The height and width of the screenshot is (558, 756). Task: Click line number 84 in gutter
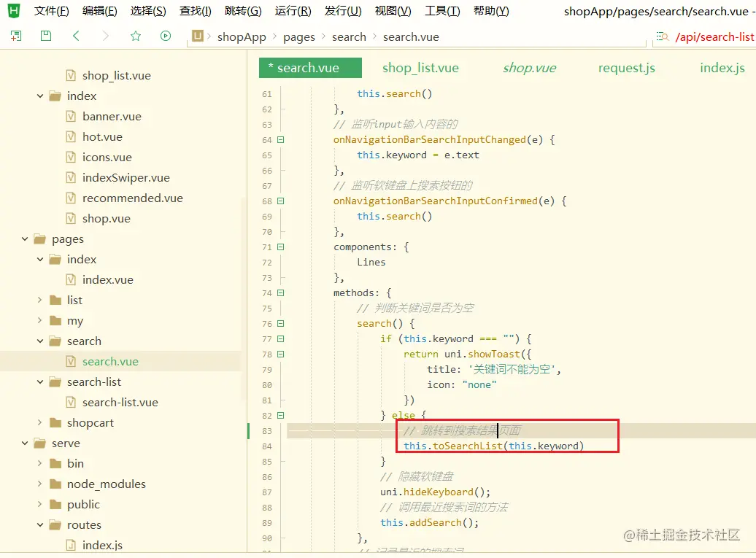pos(267,446)
